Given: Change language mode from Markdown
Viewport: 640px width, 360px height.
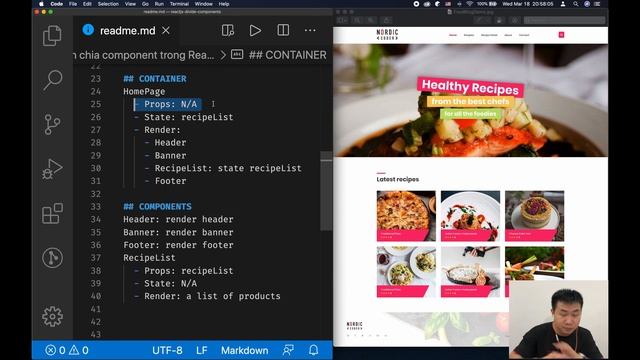Looking at the screenshot, I should (x=244, y=350).
